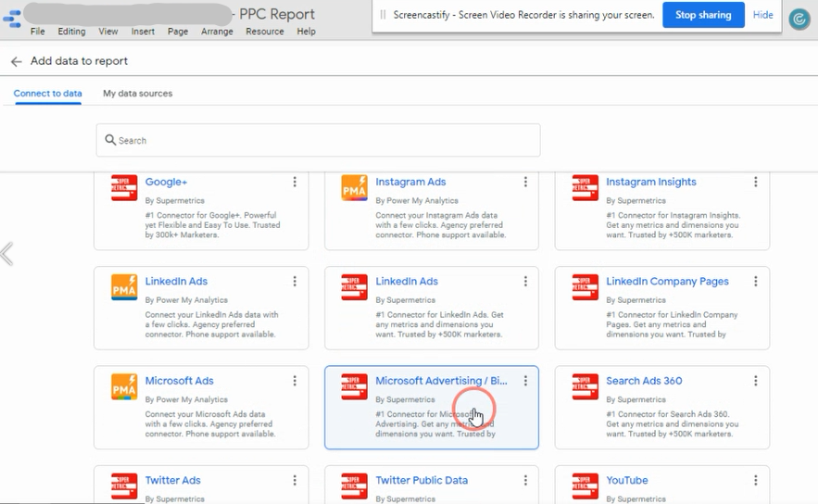Open the Page menu
Viewport: 818px width, 504px height.
pos(177,31)
